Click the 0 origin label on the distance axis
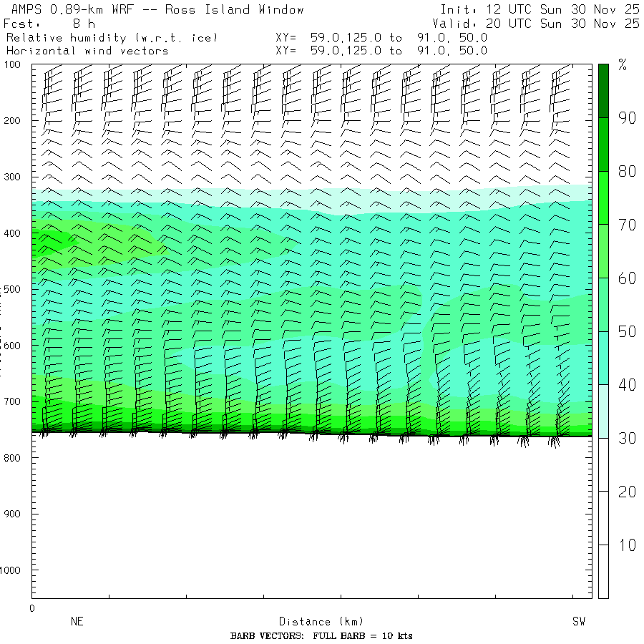The height and width of the screenshot is (644, 644). click(x=31, y=608)
